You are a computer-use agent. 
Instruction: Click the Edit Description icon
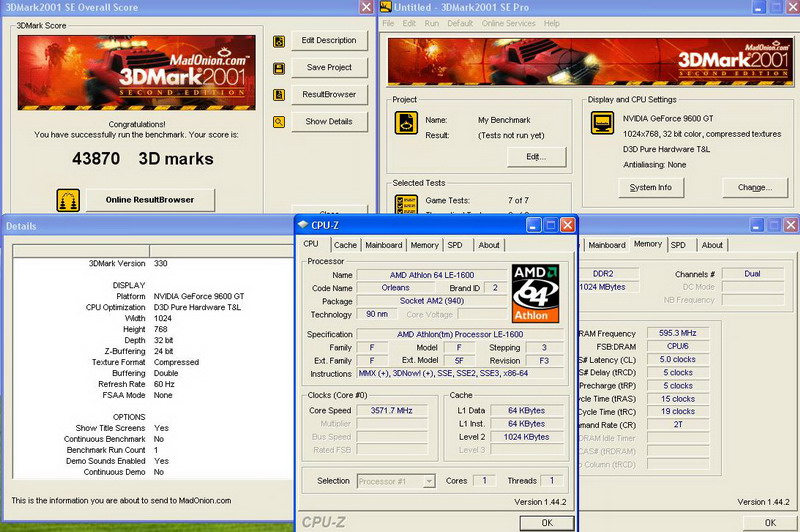tap(279, 41)
